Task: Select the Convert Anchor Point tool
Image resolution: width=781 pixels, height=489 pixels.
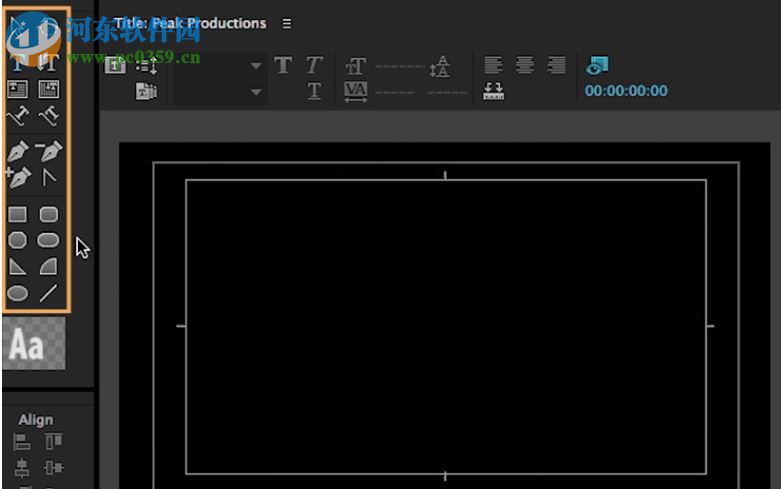Action: click(48, 177)
